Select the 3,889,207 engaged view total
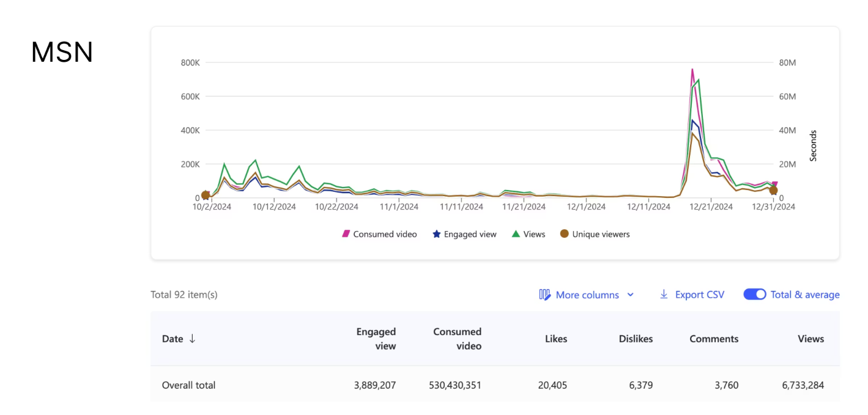This screenshot has width=868, height=415. tap(375, 385)
